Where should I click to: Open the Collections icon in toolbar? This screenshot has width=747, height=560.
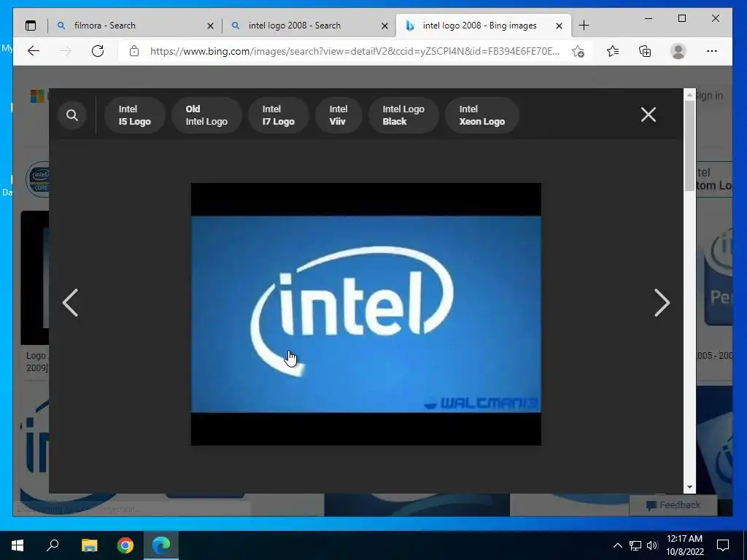click(x=645, y=51)
